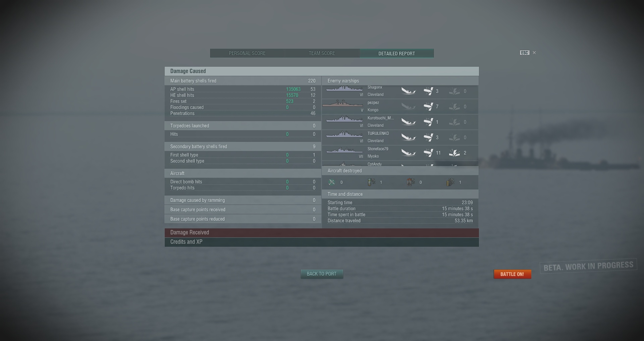Click the dive bomber aircraft destroyed icon
This screenshot has width=644, height=341.
(371, 182)
